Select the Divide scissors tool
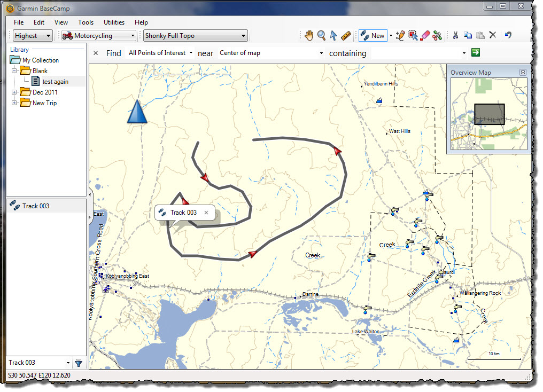The width and height of the screenshot is (543, 392). coord(437,35)
